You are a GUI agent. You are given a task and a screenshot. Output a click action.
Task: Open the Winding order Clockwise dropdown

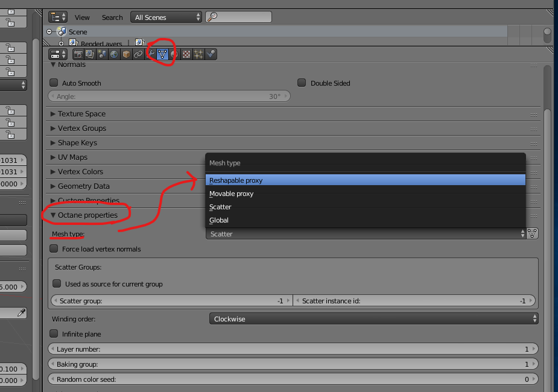click(x=373, y=318)
